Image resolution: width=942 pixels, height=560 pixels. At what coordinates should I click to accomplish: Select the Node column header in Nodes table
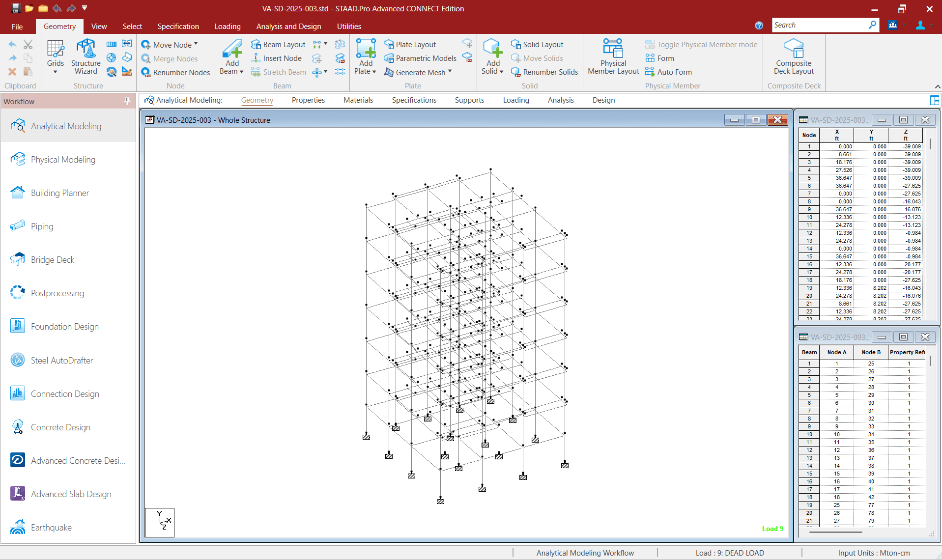click(809, 135)
